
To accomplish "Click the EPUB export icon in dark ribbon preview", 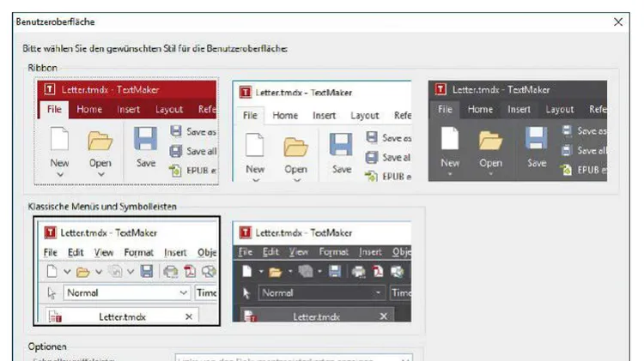I will pyautogui.click(x=567, y=170).
